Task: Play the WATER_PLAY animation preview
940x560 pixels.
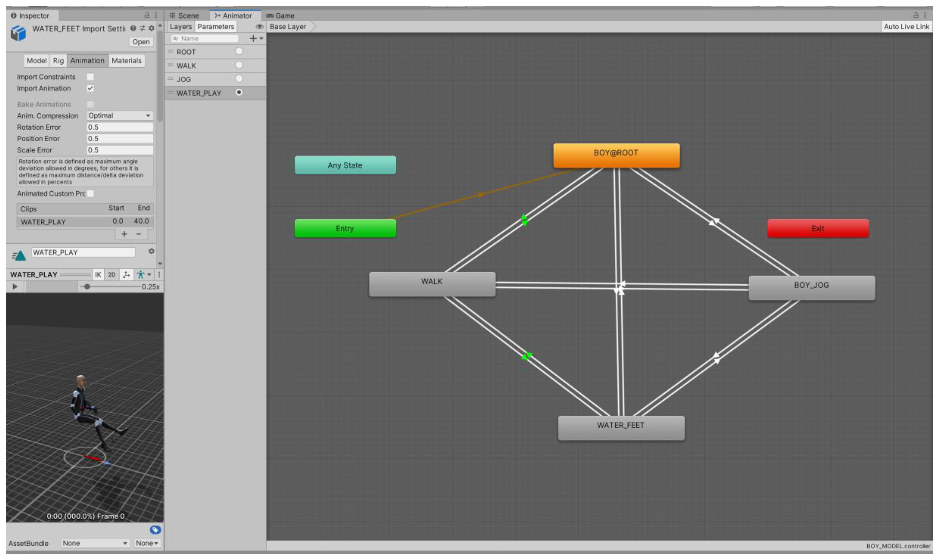Action: 15,287
